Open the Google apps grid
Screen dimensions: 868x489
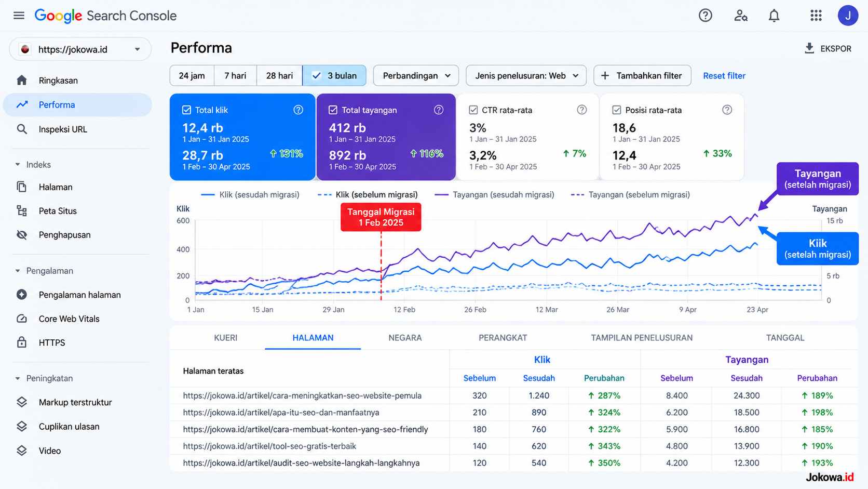pos(816,16)
